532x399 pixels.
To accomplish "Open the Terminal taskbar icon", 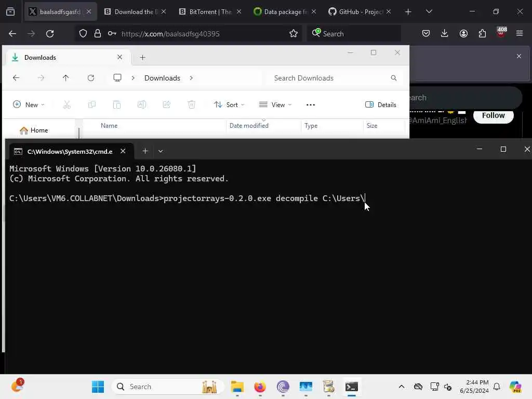I will (352, 387).
